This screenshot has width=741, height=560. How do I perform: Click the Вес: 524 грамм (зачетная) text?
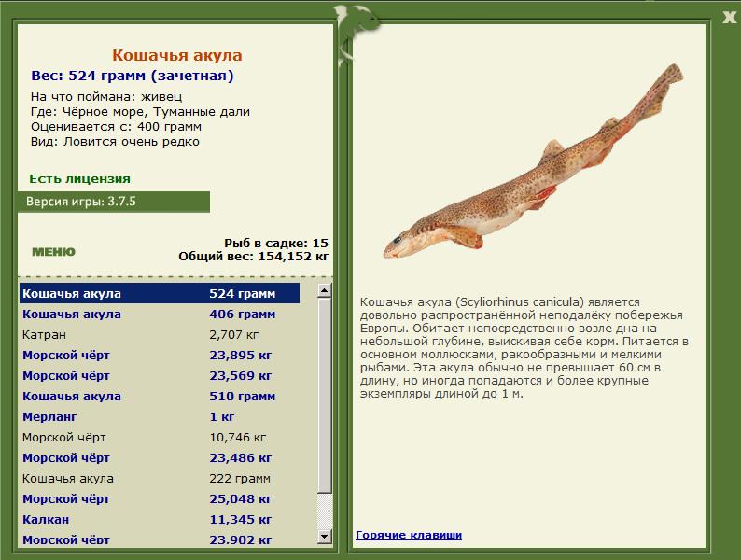tap(133, 76)
